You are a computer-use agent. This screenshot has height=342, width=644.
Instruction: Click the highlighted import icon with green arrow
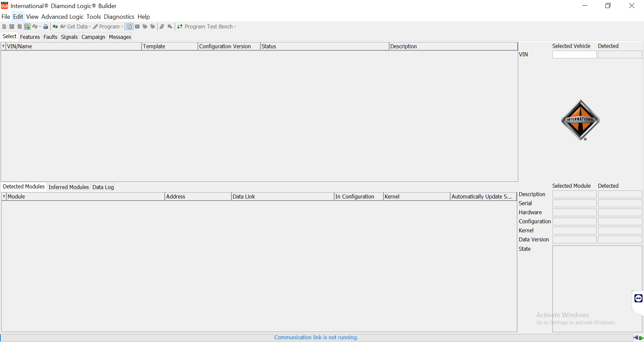tap(27, 26)
